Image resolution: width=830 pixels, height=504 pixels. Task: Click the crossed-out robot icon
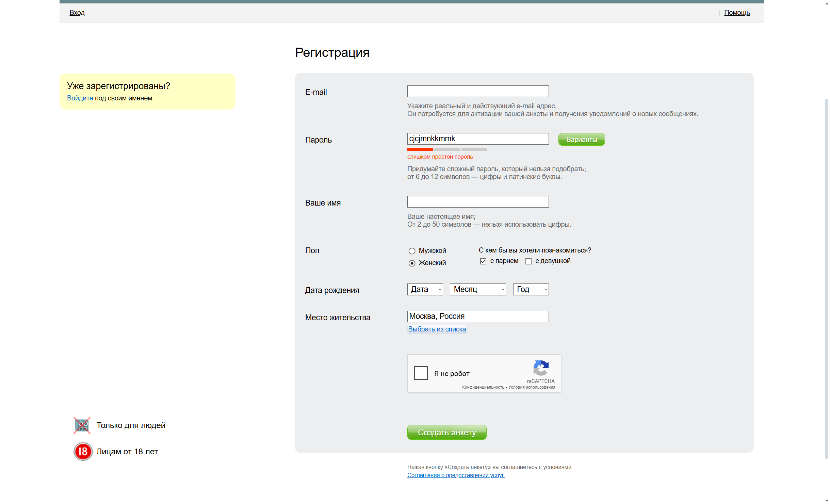(x=82, y=425)
